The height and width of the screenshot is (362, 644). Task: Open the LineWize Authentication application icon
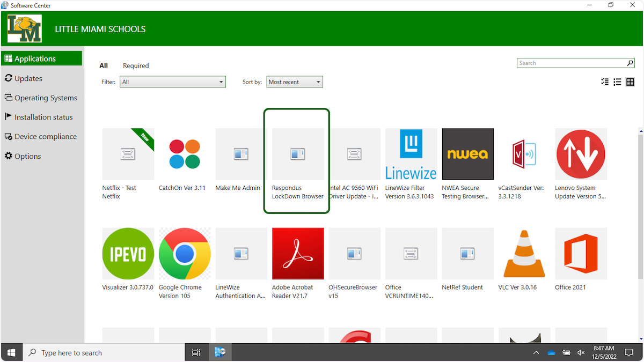click(x=241, y=254)
